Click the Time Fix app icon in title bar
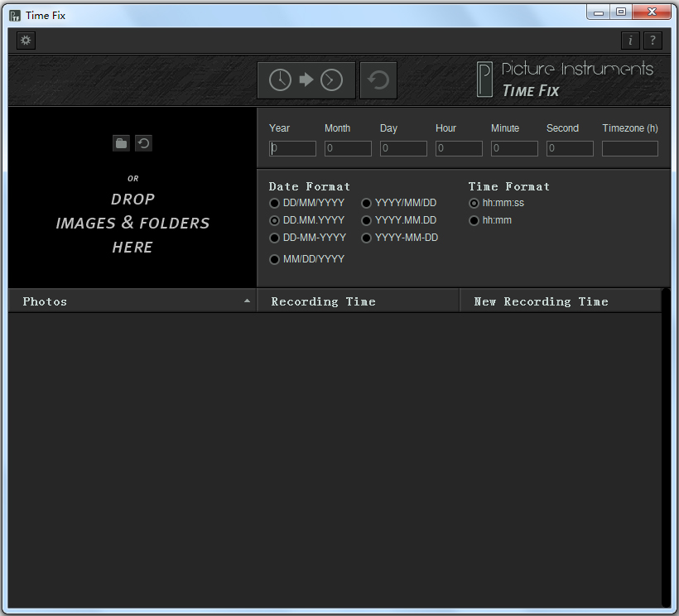The image size is (679, 616). click(x=15, y=16)
